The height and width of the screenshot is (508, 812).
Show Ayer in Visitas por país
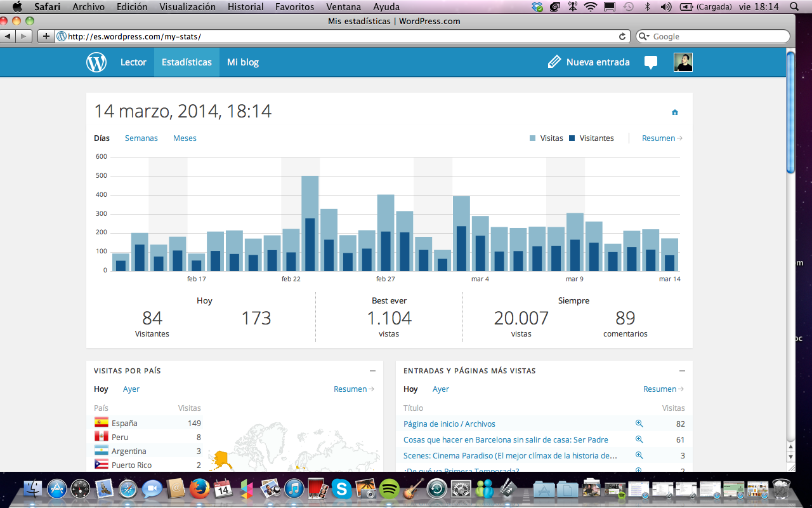coord(131,389)
